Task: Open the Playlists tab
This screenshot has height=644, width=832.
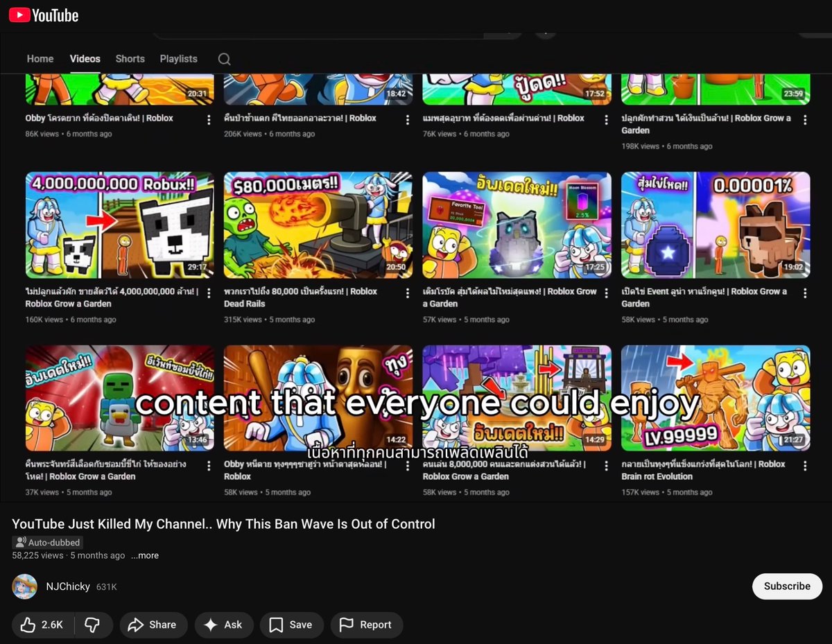Action: click(x=179, y=59)
